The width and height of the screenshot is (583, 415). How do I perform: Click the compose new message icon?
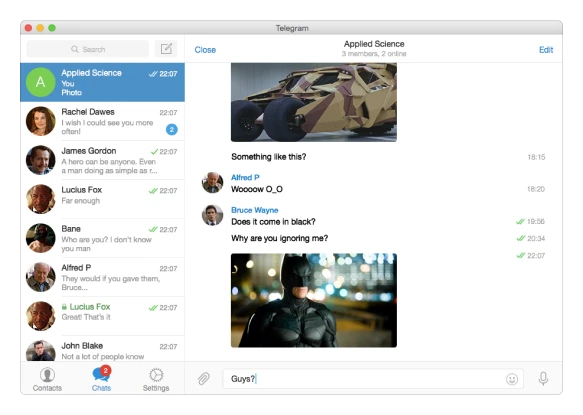point(166,49)
